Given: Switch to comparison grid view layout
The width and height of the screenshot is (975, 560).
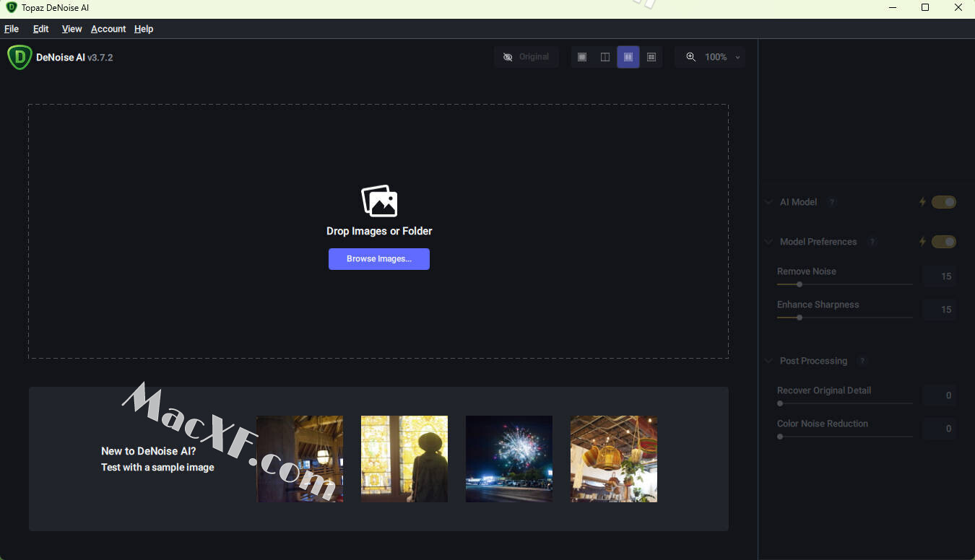Looking at the screenshot, I should (x=651, y=57).
